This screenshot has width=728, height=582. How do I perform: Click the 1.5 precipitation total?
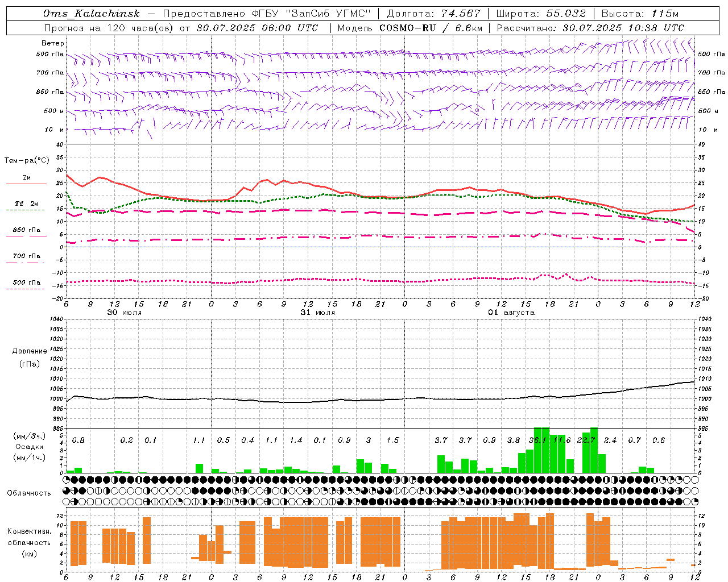(392, 440)
